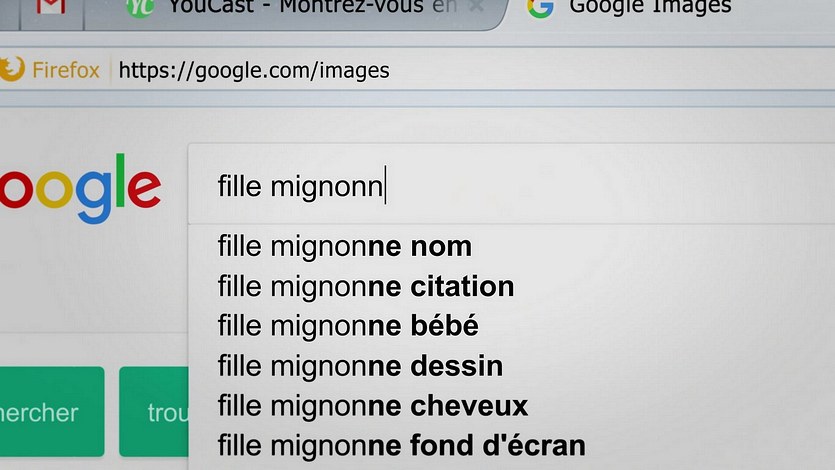The image size is (835, 470).
Task: Click the Google G favicon in the tab
Action: point(541,7)
